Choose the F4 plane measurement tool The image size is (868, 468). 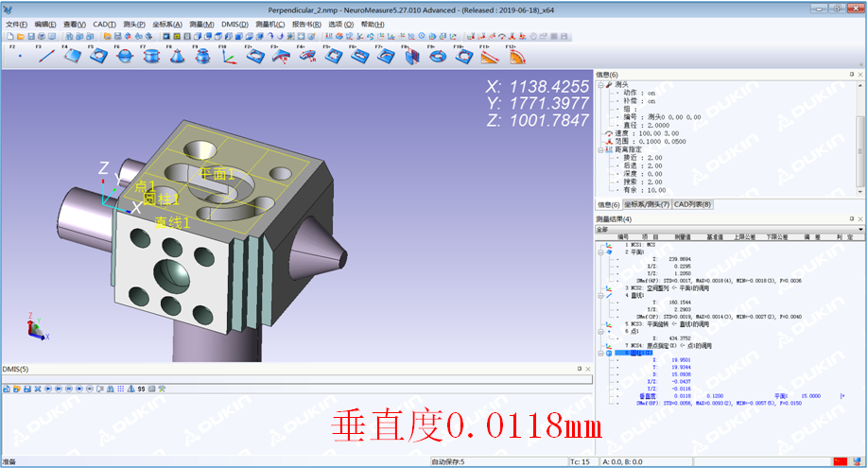(x=72, y=57)
